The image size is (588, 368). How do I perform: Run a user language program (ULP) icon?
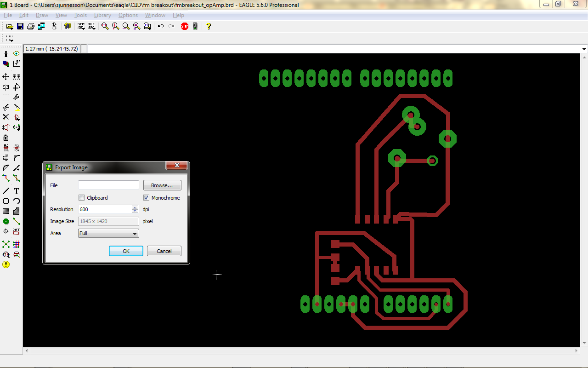92,26
